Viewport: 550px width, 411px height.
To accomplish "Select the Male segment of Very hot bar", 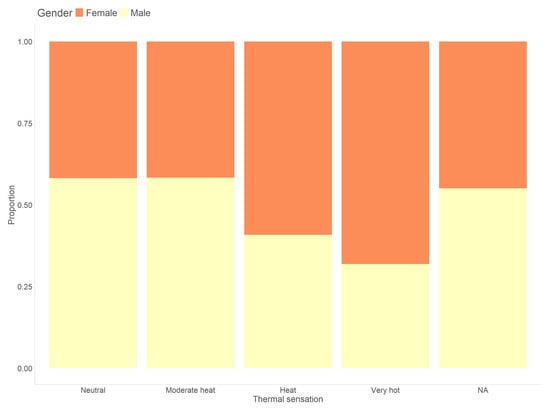I will point(385,316).
